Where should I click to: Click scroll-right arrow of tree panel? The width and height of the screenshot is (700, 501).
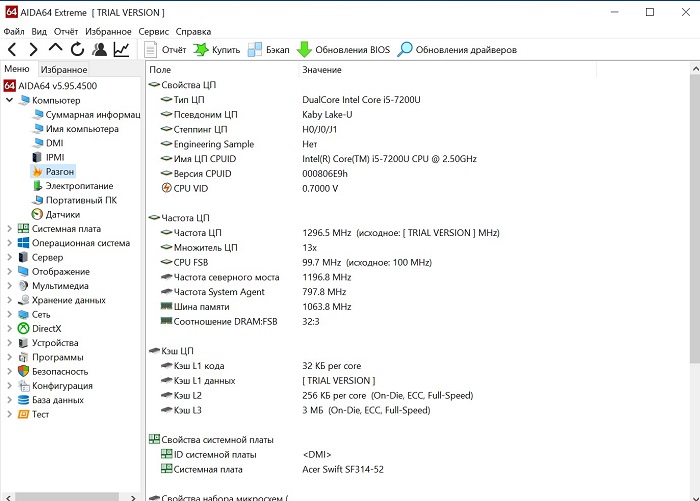tap(133, 497)
